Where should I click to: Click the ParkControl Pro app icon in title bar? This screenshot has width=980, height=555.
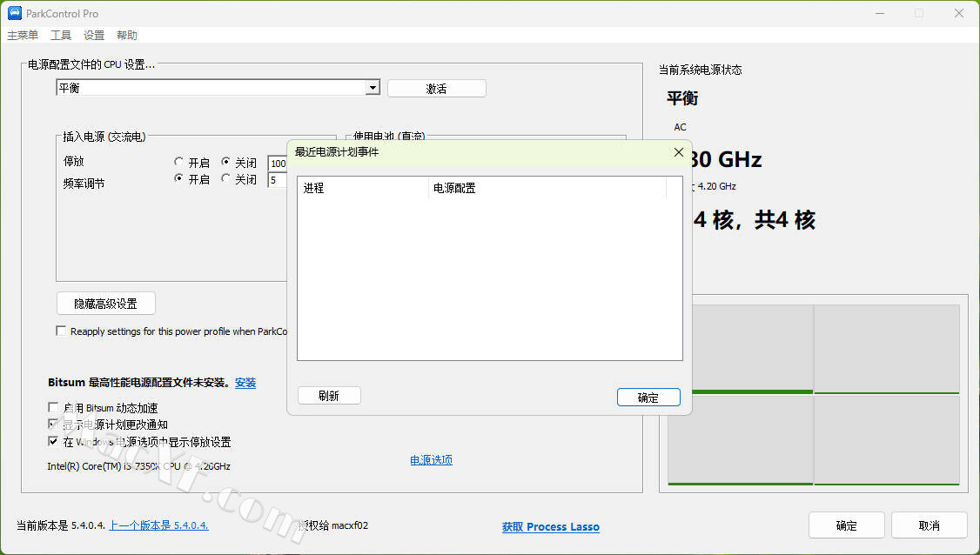[15, 13]
